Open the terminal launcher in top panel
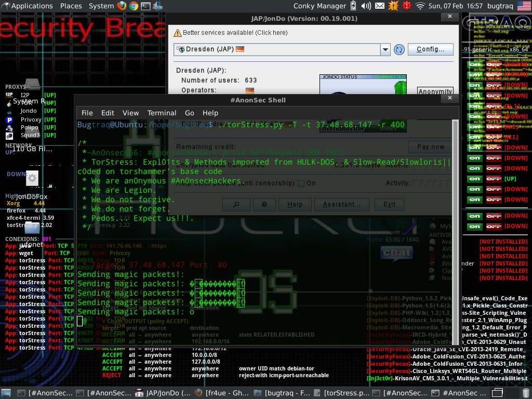Image resolution: width=532 pixels, height=399 pixels. point(145,6)
